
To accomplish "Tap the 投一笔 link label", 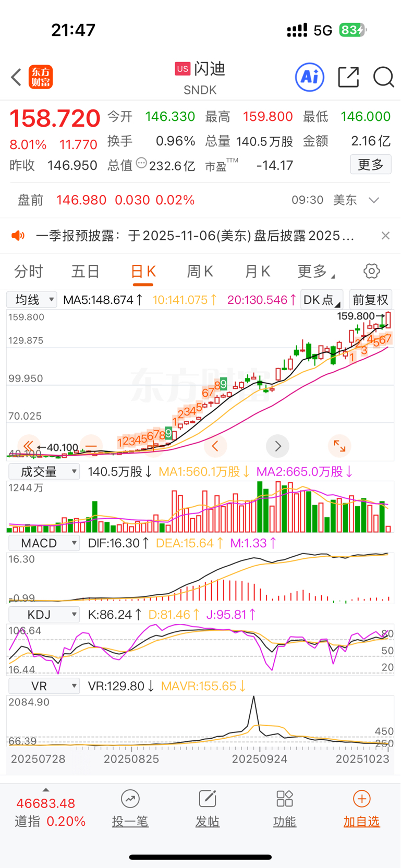I will tap(130, 822).
